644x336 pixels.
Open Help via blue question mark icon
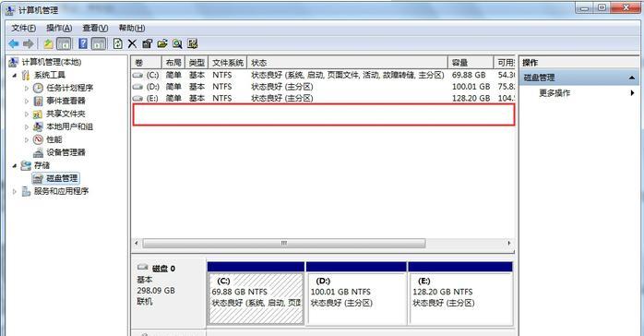click(x=83, y=43)
